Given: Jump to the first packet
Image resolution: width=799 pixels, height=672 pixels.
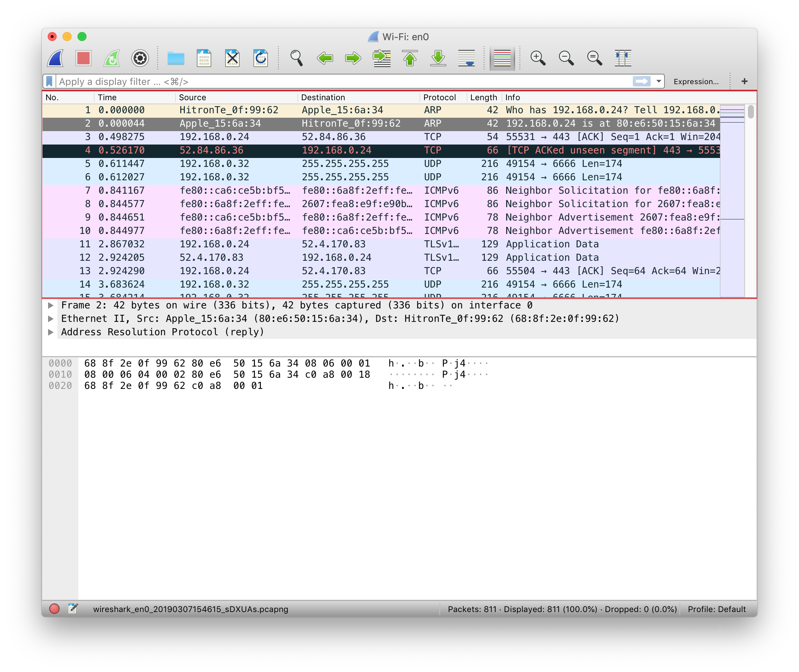Looking at the screenshot, I should 410,58.
